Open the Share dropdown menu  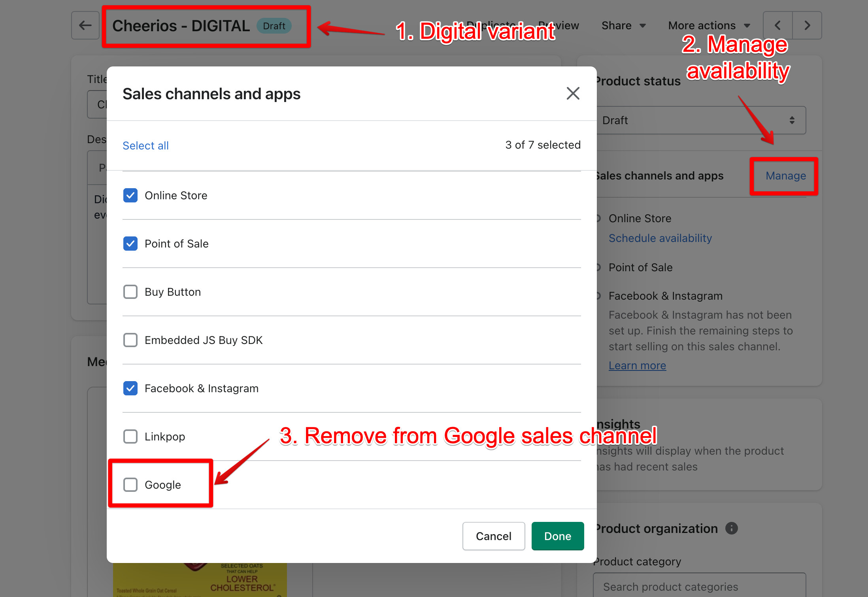coord(623,26)
